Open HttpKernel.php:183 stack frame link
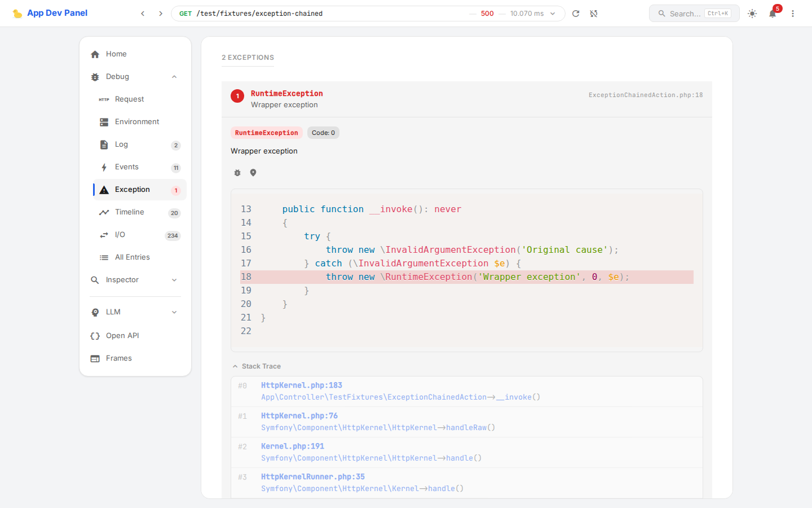 click(x=302, y=386)
